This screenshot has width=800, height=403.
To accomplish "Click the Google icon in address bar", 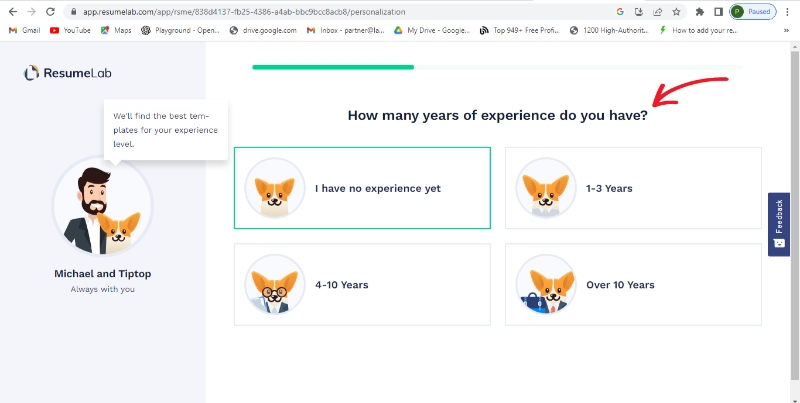I will pyautogui.click(x=620, y=12).
